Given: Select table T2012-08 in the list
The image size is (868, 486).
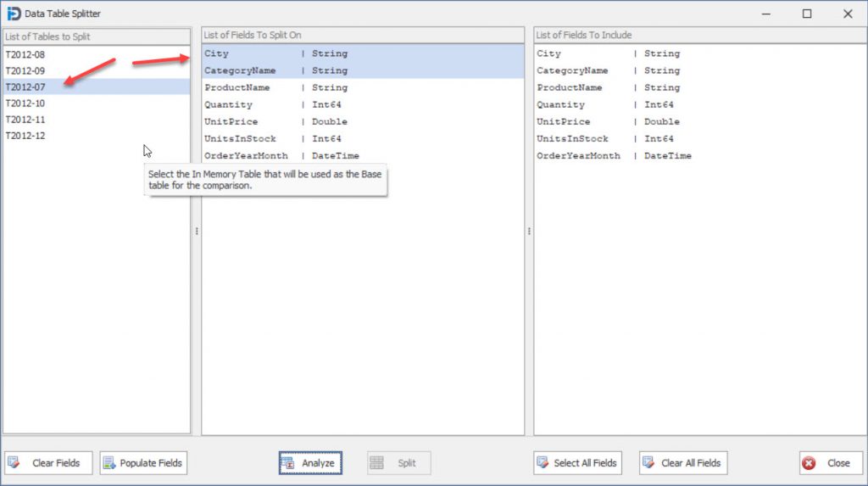Looking at the screenshot, I should (25, 54).
